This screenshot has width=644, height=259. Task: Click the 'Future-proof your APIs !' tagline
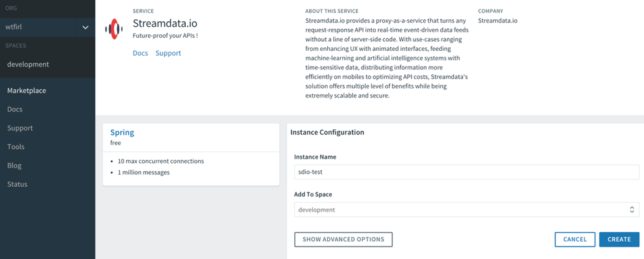point(165,36)
